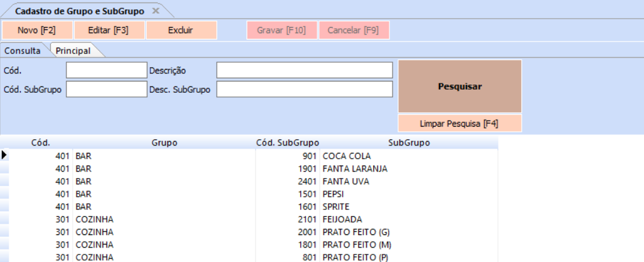The height and width of the screenshot is (262, 644).
Task: Sort by the Cód. SubGrupo column header
Action: 287,143
